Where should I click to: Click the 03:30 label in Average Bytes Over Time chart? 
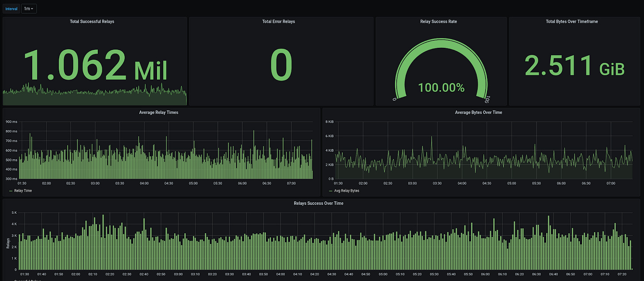pos(437,183)
